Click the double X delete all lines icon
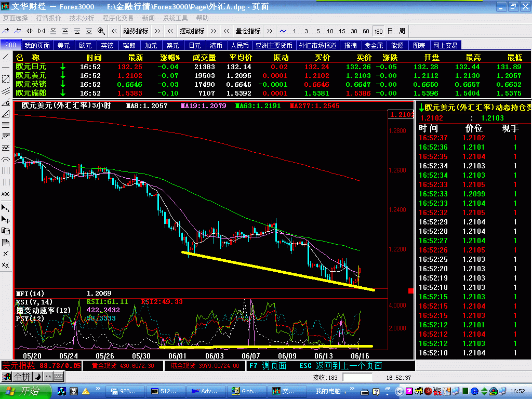Image resolution: width=532 pixels, height=399 pixels. tap(6, 265)
